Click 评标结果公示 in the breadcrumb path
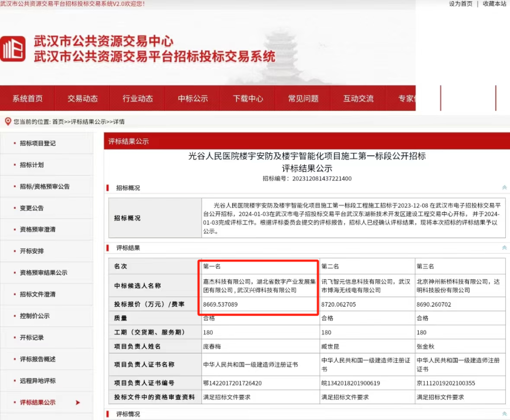This screenshot has height=420, width=510. (88, 122)
